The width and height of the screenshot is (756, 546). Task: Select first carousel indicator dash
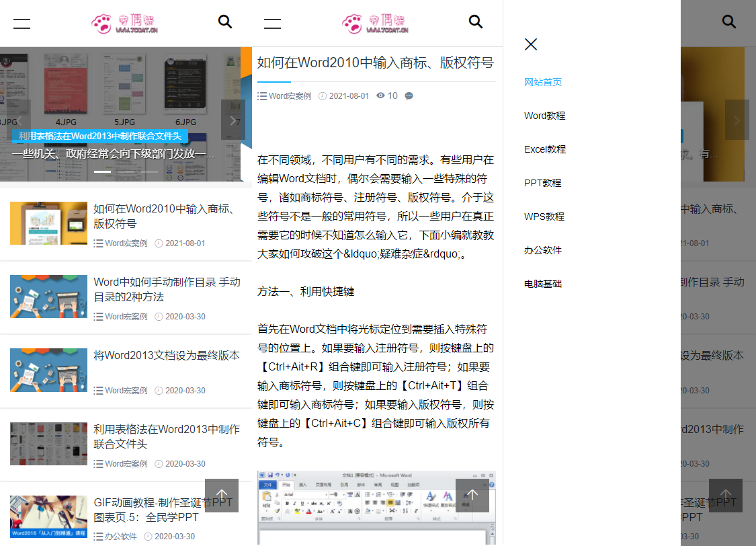[102, 171]
